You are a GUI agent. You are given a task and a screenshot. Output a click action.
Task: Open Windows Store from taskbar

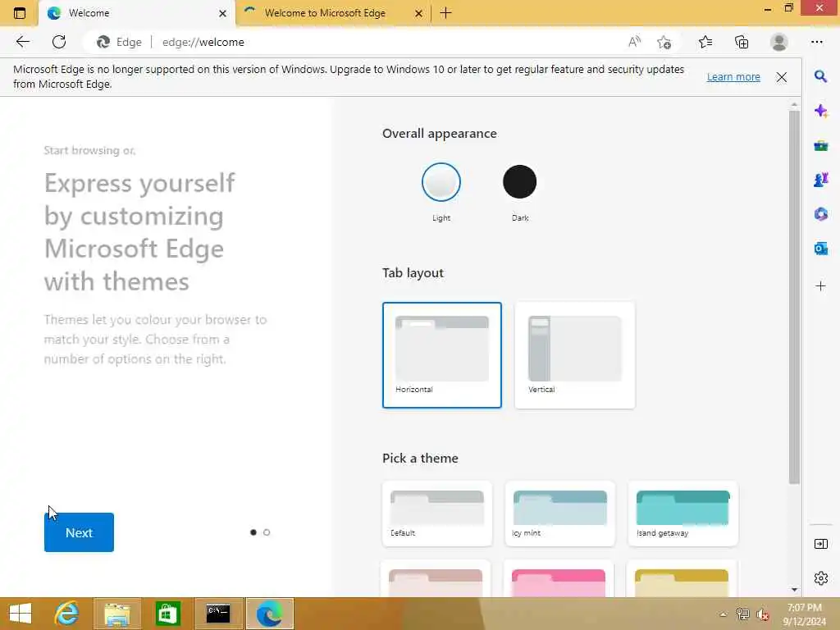167,614
